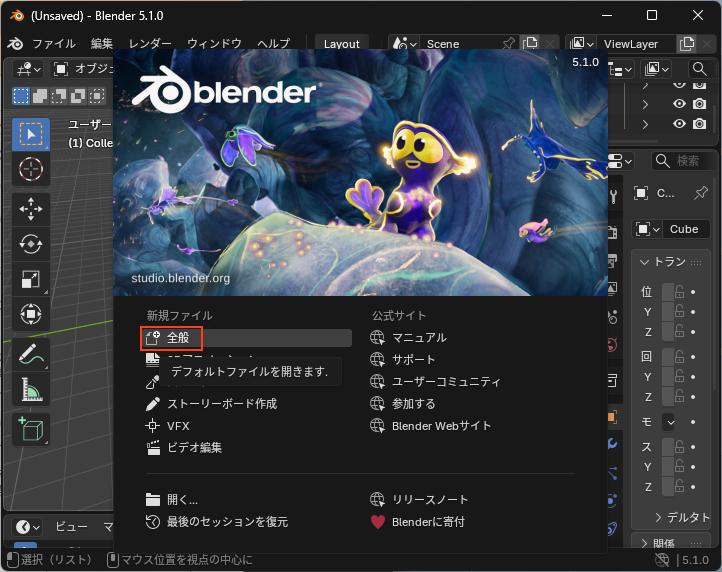Add a view layer with the ViewLayer copy icon
The width and height of the screenshot is (722, 572).
pos(687,44)
